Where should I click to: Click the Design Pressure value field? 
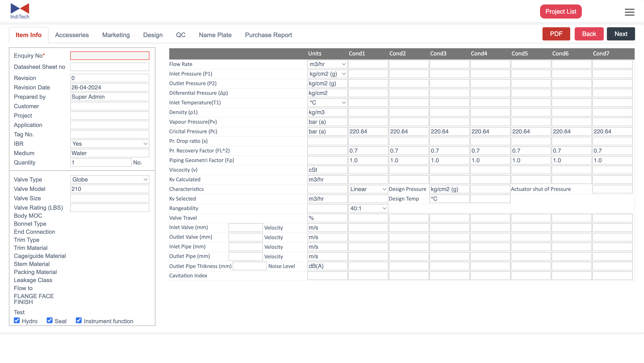pos(490,189)
